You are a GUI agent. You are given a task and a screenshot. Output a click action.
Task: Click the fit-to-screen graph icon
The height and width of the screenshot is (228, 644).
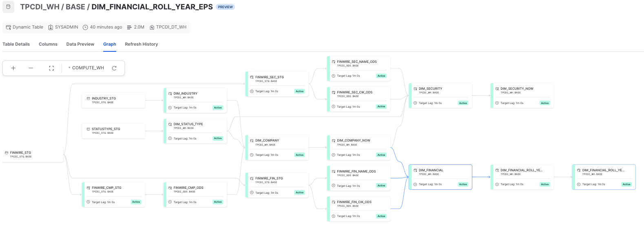coord(51,68)
